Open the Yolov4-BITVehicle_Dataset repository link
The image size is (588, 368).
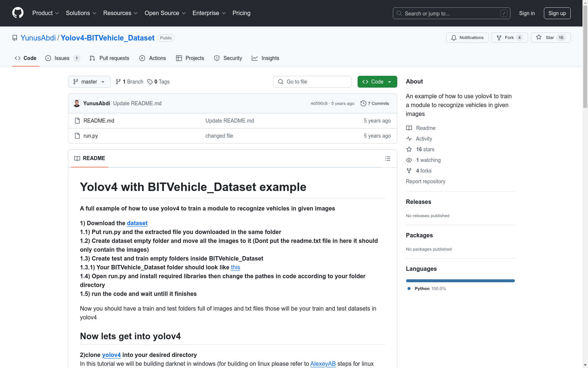pyautogui.click(x=108, y=38)
